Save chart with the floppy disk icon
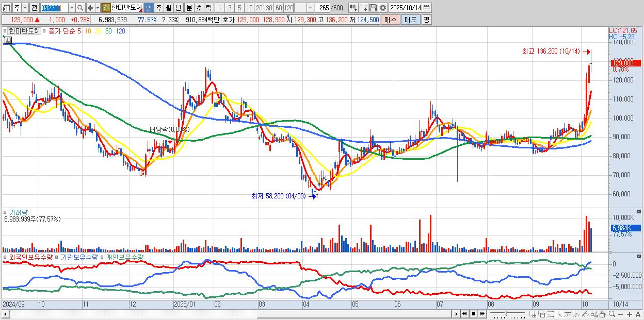The width and height of the screenshot is (644, 320). click(x=373, y=8)
